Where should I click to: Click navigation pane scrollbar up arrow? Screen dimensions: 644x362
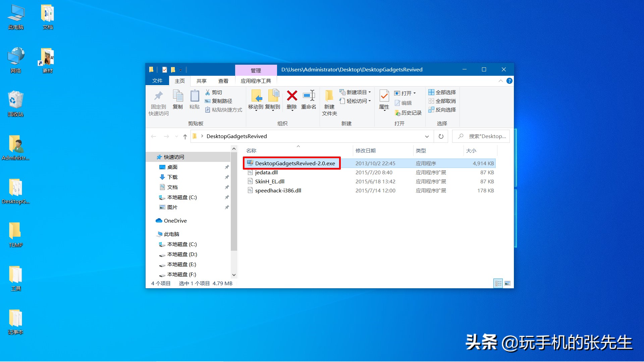[x=234, y=148]
